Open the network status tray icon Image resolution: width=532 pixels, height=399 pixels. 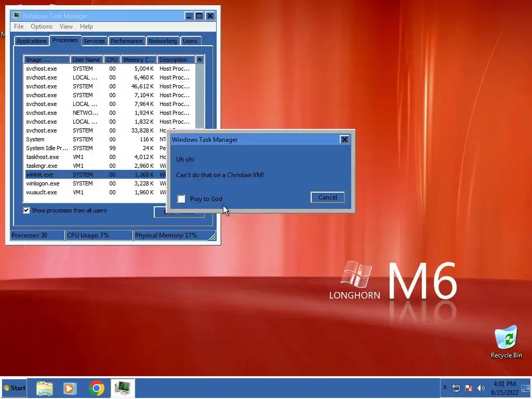pos(456,388)
